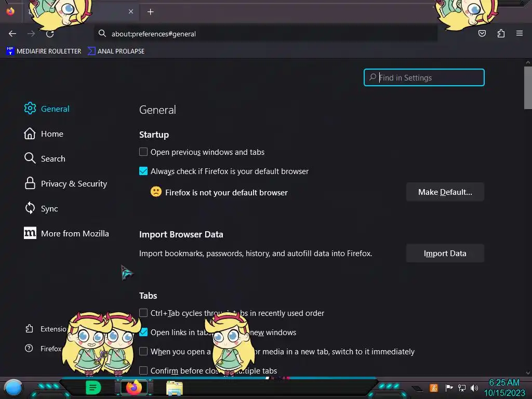
Task: Uncheck Open links in tabs instead of windows
Action: pyautogui.click(x=143, y=332)
